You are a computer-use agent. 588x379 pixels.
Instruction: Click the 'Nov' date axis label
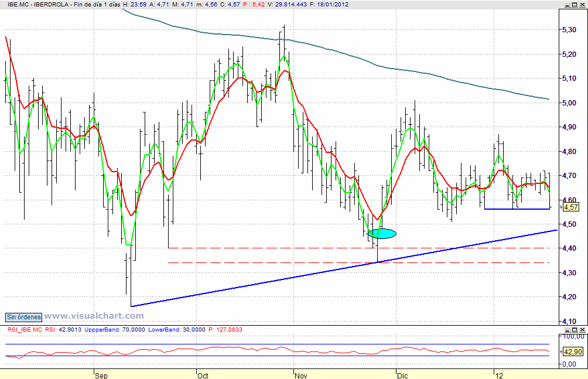tap(301, 375)
